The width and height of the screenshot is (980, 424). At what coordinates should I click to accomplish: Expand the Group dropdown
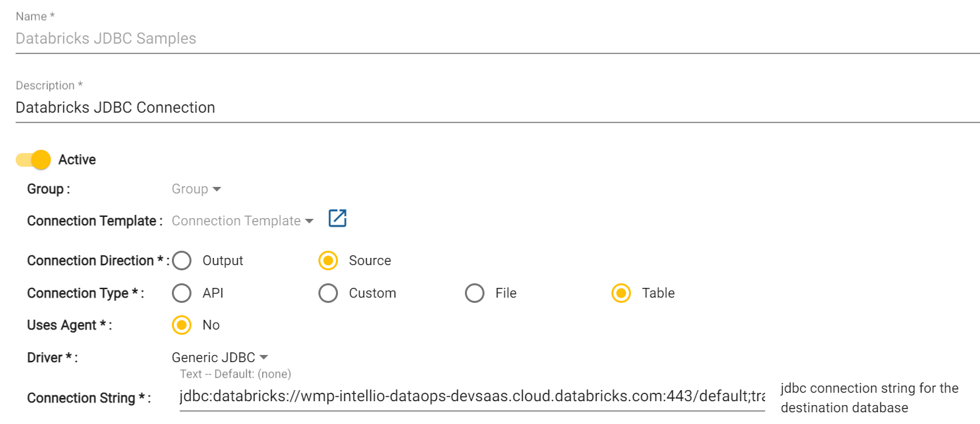click(x=196, y=189)
